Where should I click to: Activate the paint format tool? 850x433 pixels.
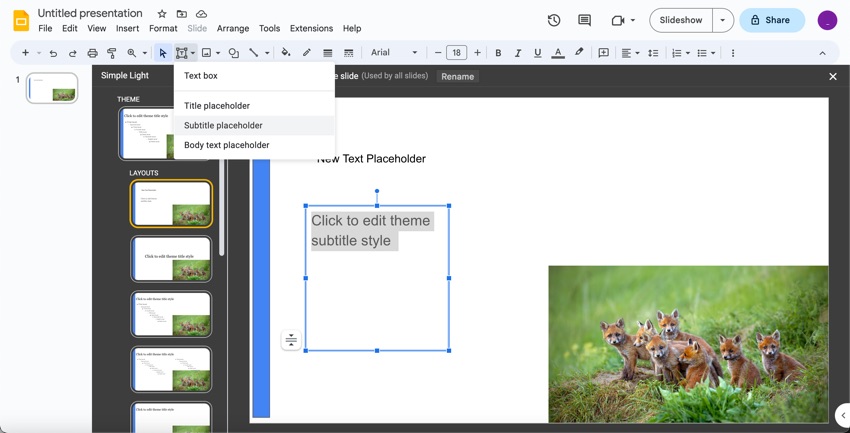click(x=112, y=53)
